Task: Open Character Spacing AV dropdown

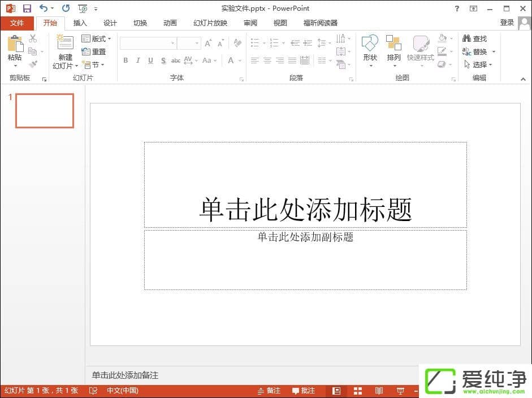Action: pyautogui.click(x=191, y=60)
